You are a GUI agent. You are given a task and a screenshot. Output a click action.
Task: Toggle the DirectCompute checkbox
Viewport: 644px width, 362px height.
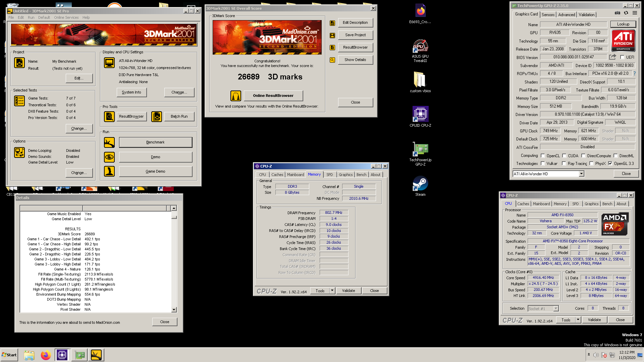pos(583,156)
